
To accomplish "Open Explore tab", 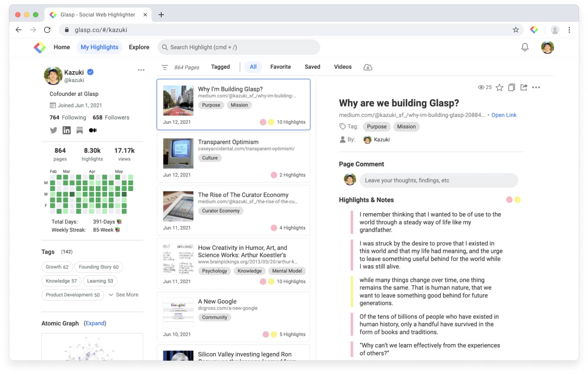I will 139,47.
